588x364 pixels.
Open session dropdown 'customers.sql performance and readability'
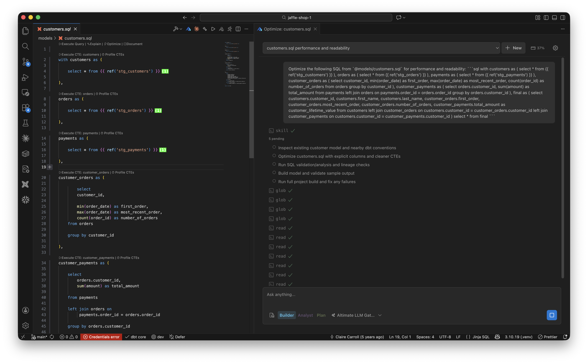click(382, 48)
